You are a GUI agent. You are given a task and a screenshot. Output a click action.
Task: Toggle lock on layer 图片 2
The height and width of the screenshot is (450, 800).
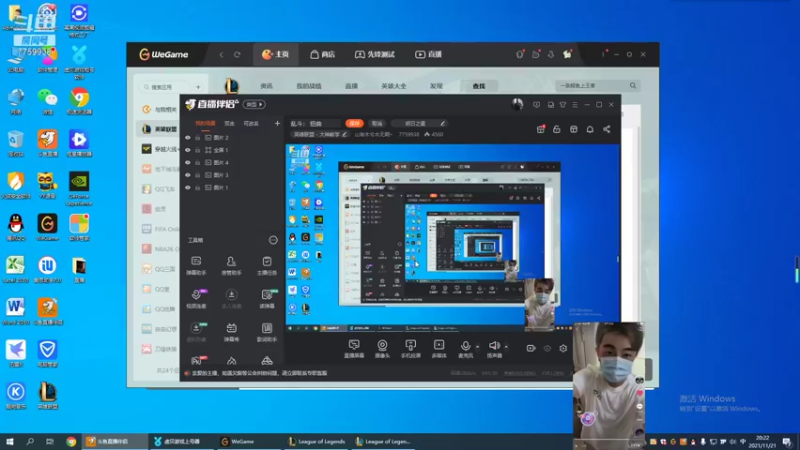(x=197, y=138)
